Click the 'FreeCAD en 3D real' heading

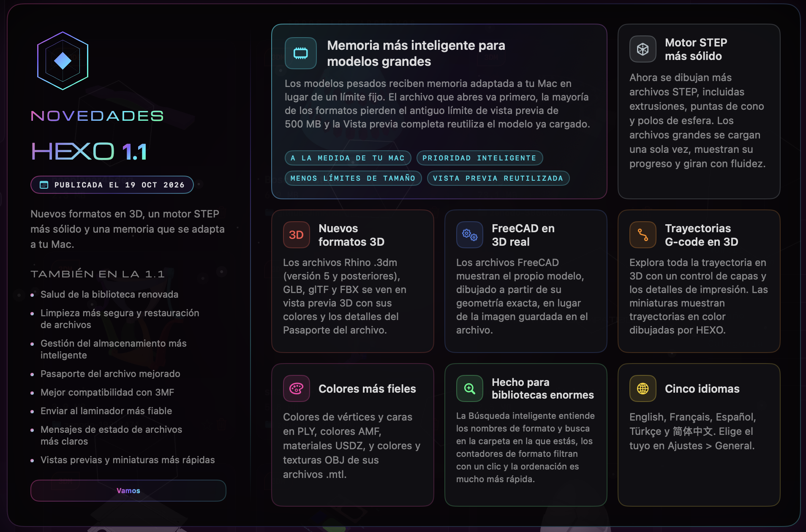(523, 235)
